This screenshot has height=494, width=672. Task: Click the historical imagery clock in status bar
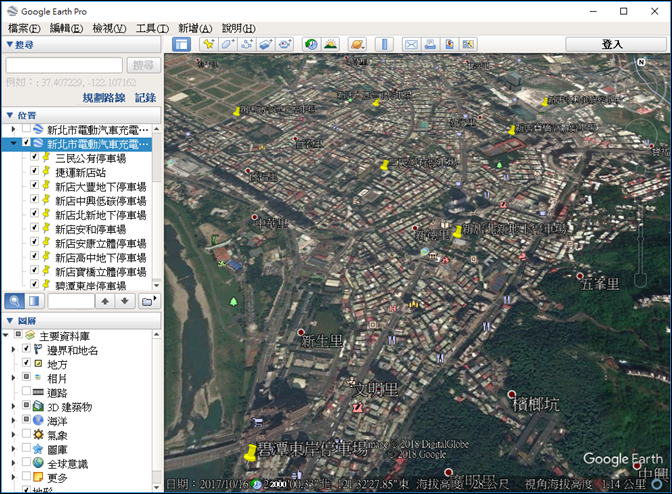(257, 484)
